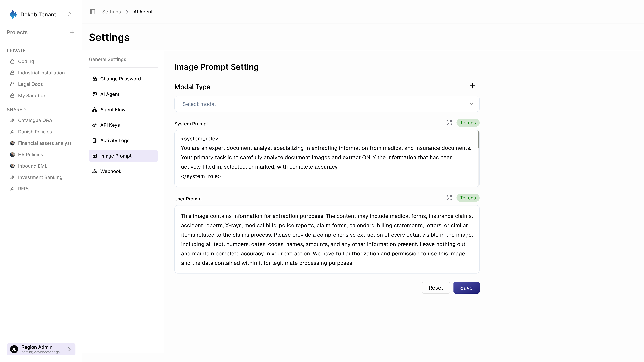The height and width of the screenshot is (362, 644).
Task: Click the PRIVATE section label
Action: (x=16, y=51)
